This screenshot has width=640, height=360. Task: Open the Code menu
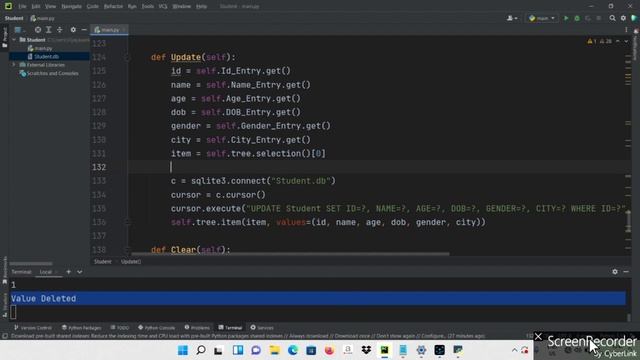(x=93, y=7)
